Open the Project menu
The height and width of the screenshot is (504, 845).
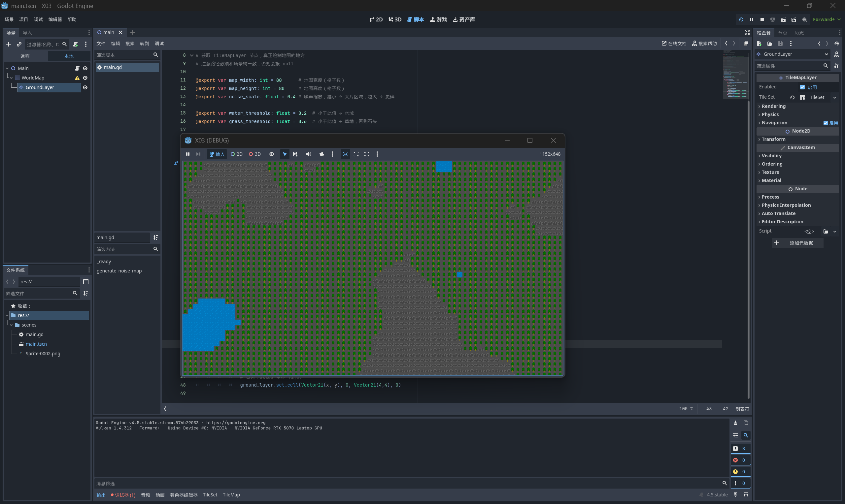23,20
